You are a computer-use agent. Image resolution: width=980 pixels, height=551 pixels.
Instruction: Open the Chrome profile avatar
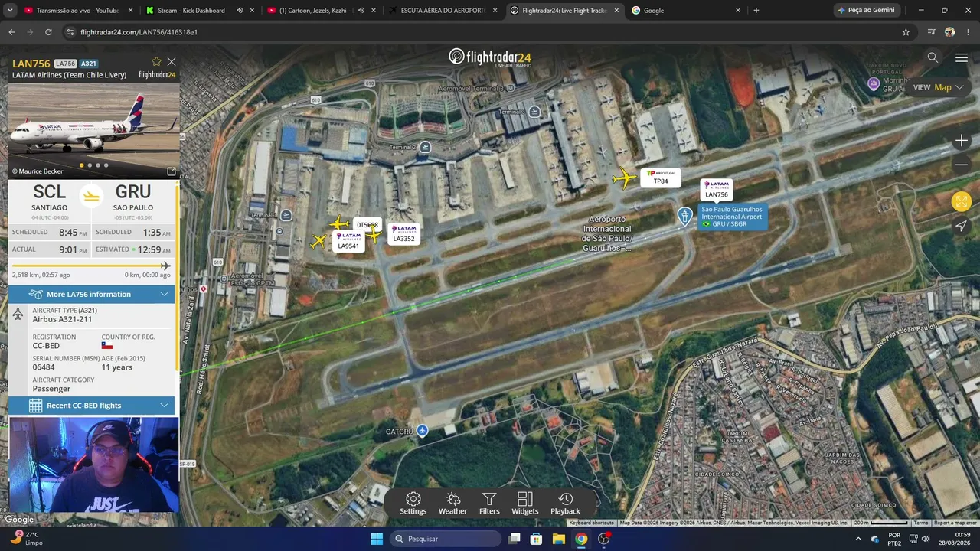pos(949,32)
